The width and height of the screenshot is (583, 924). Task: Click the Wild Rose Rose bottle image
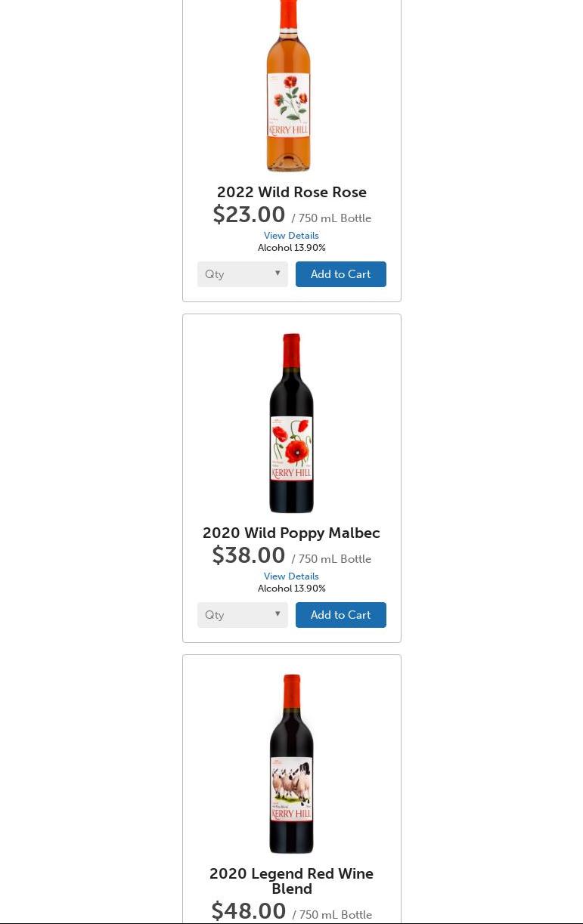pyautogui.click(x=288, y=87)
